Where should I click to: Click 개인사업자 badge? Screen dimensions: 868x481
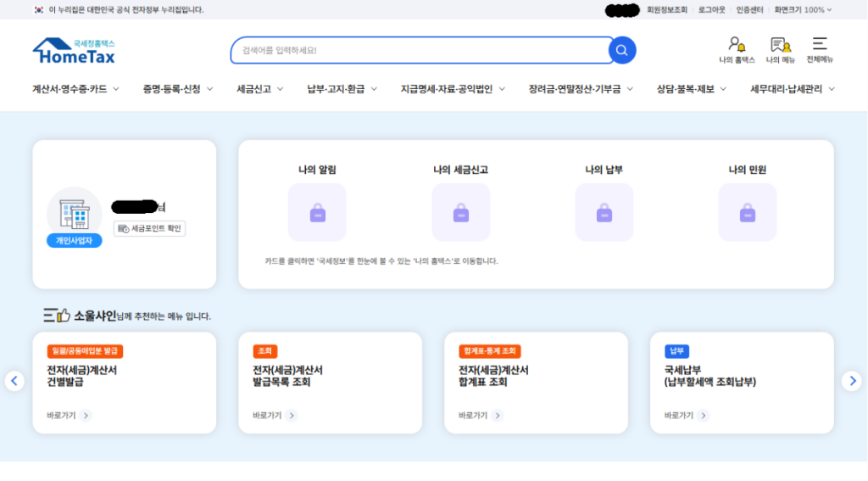click(x=75, y=241)
